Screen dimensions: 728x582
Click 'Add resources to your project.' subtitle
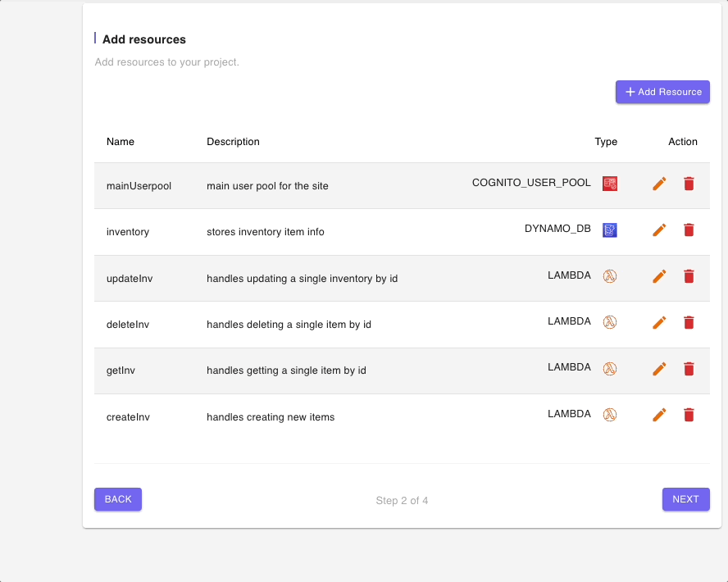[x=167, y=62]
